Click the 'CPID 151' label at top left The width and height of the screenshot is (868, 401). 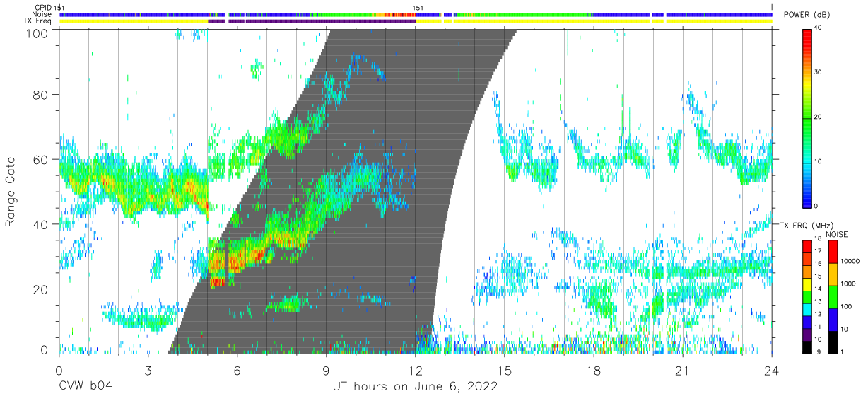tap(49, 7)
